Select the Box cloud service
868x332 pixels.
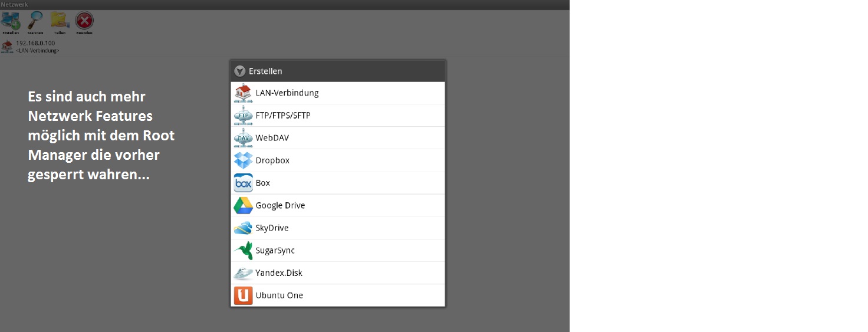pyautogui.click(x=337, y=183)
